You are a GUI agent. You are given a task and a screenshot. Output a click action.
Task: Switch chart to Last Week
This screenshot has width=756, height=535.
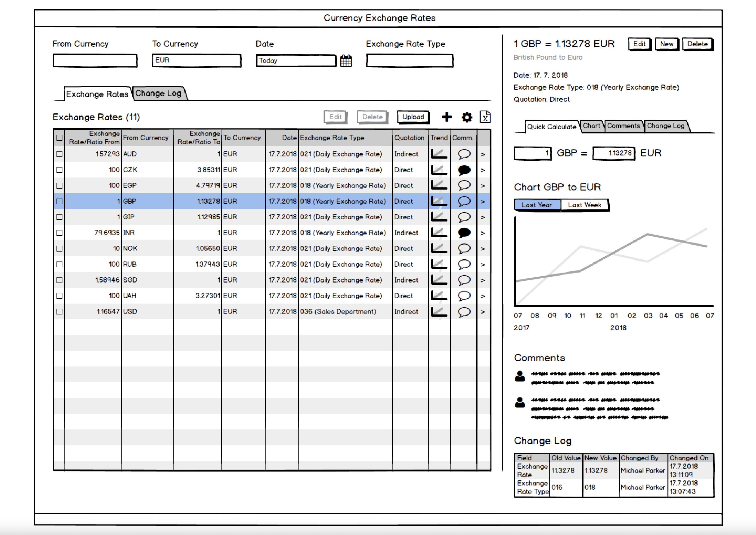584,205
